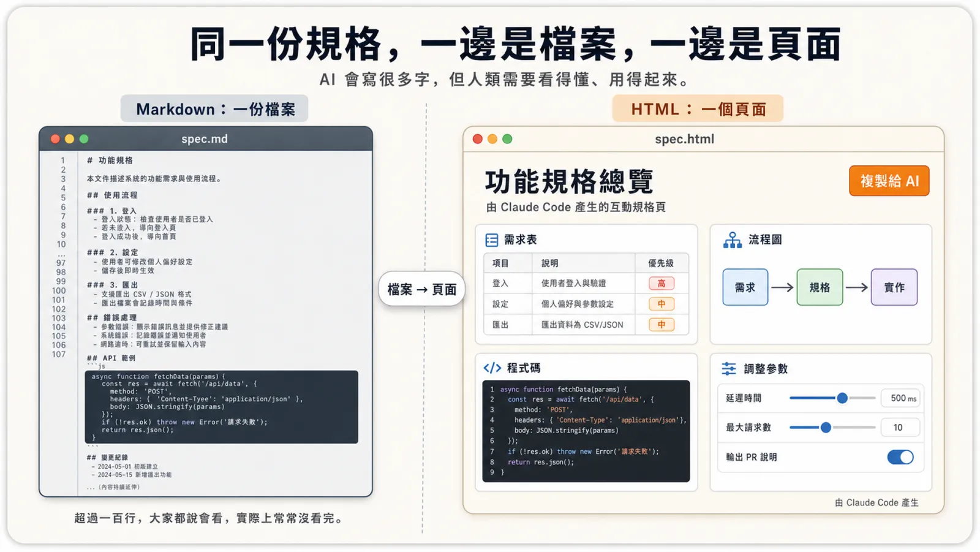This screenshot has width=980, height=552.
Task: Select the 需求 flowchart node
Action: (745, 287)
